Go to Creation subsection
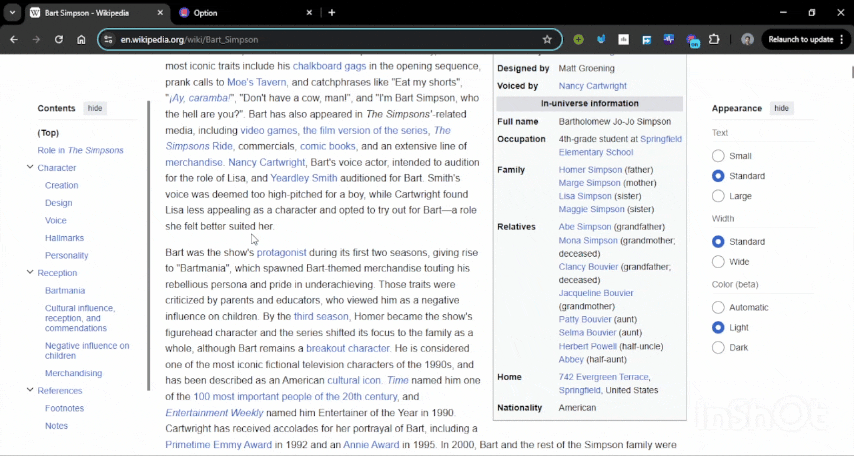854x456 pixels. pos(62,185)
